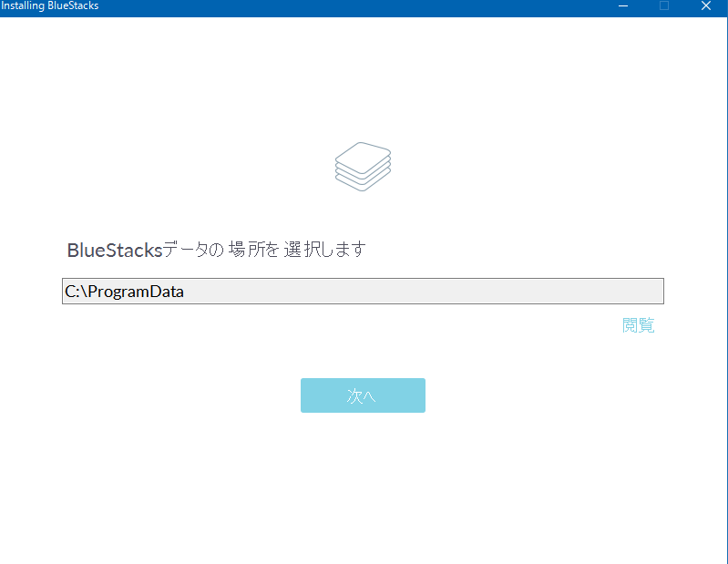728x564 pixels.
Task: Click the 次へ (Next) button
Action: (x=363, y=395)
